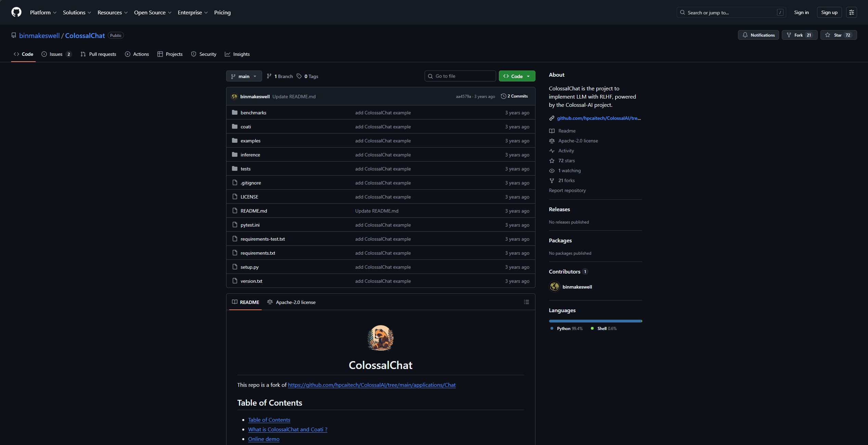Switch to the Issues tab
This screenshot has height=445, width=868.
(56, 54)
